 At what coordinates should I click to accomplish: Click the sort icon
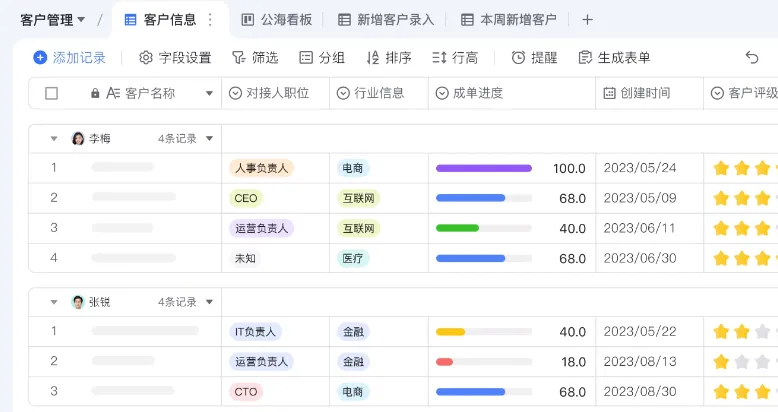[x=373, y=58]
